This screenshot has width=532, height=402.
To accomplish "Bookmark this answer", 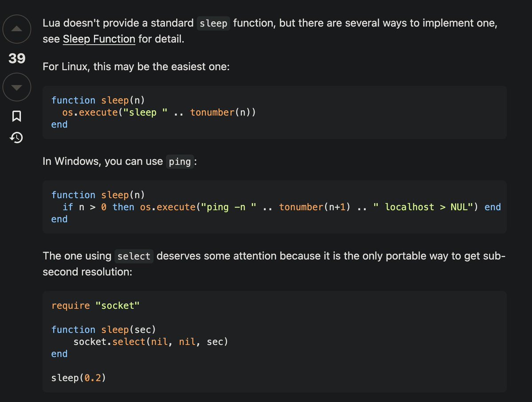I will pos(16,117).
